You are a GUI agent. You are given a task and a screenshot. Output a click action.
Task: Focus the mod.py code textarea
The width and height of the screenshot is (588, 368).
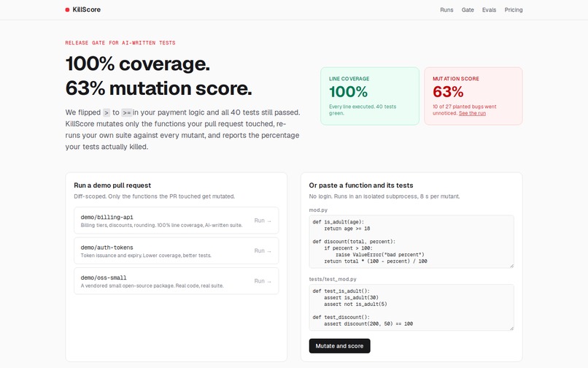pyautogui.click(x=411, y=242)
